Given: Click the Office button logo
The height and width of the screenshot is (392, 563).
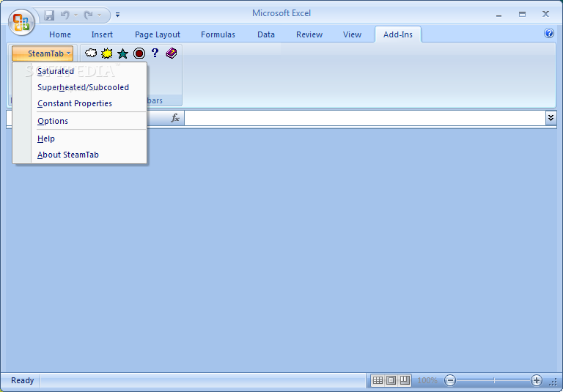Looking at the screenshot, I should pyautogui.click(x=21, y=22).
